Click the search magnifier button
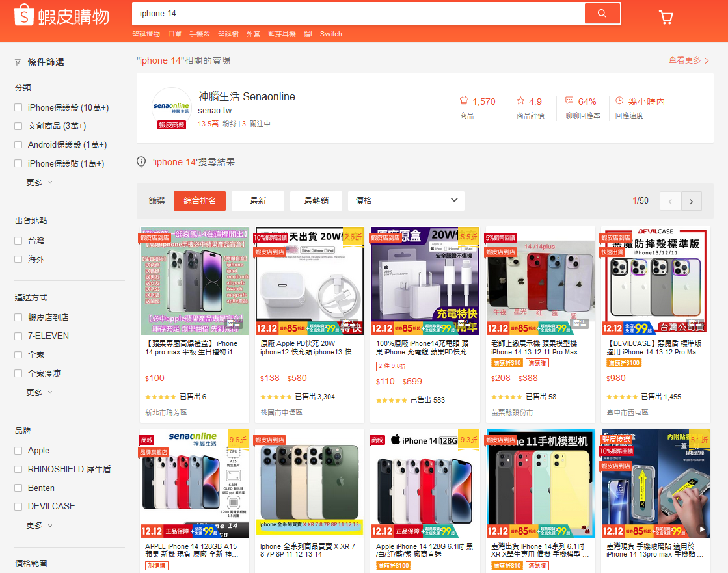Viewport: 728px width, 573px height. pyautogui.click(x=602, y=13)
